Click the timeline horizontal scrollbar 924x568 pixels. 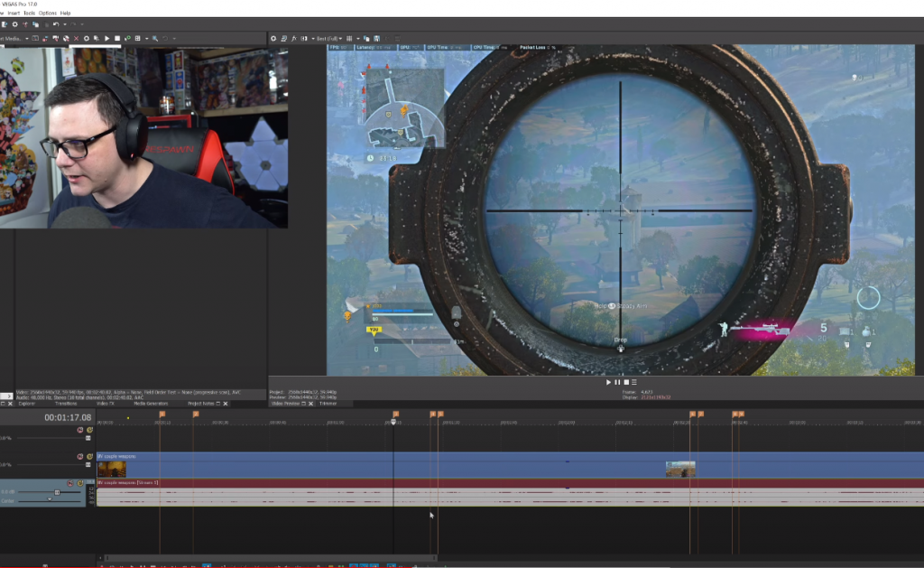pos(271,557)
